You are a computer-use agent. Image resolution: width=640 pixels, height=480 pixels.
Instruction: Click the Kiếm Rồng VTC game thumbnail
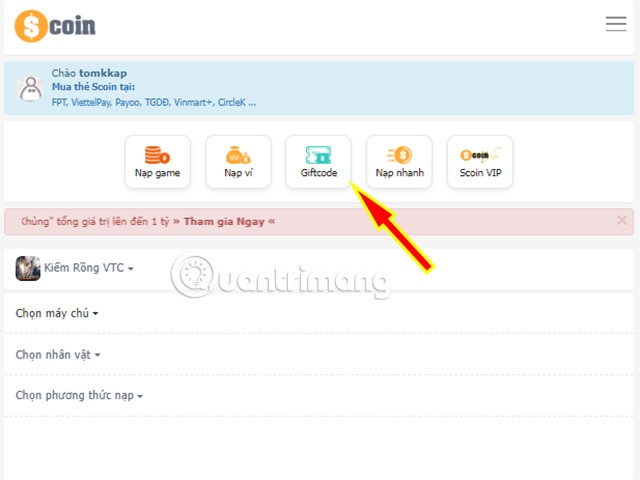pyautogui.click(x=28, y=268)
